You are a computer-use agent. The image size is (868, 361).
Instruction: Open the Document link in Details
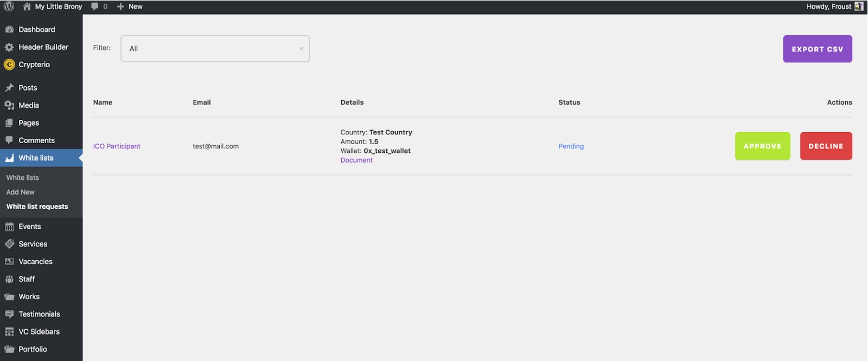(x=356, y=160)
